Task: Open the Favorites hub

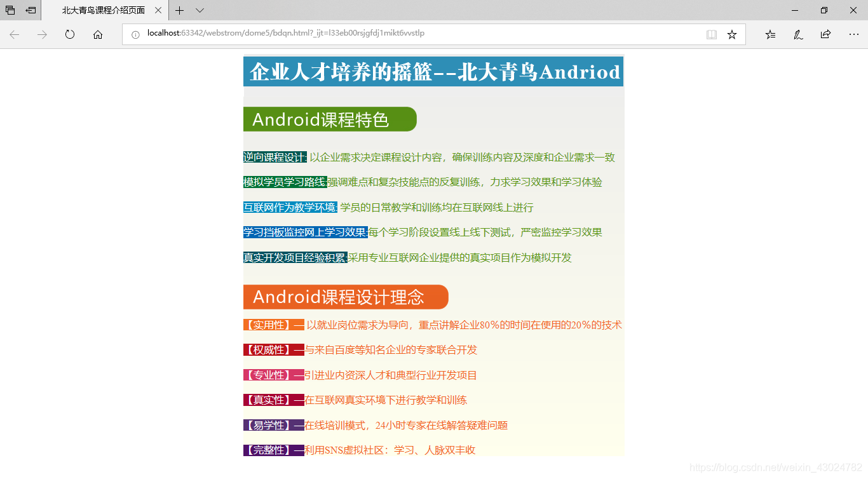Action: (x=770, y=34)
